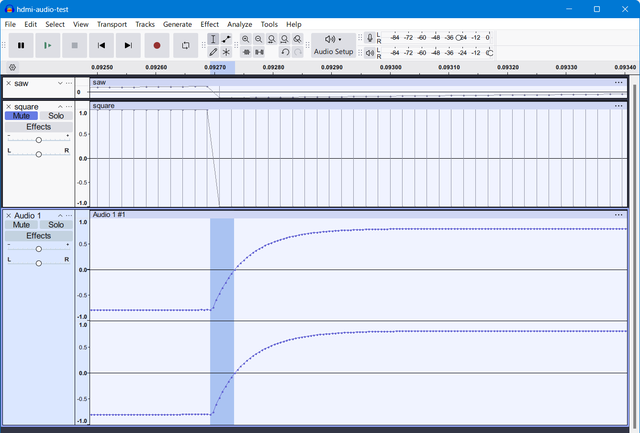
Task: Open Audio 1 #1 clip options menu
Action: pyautogui.click(x=619, y=215)
